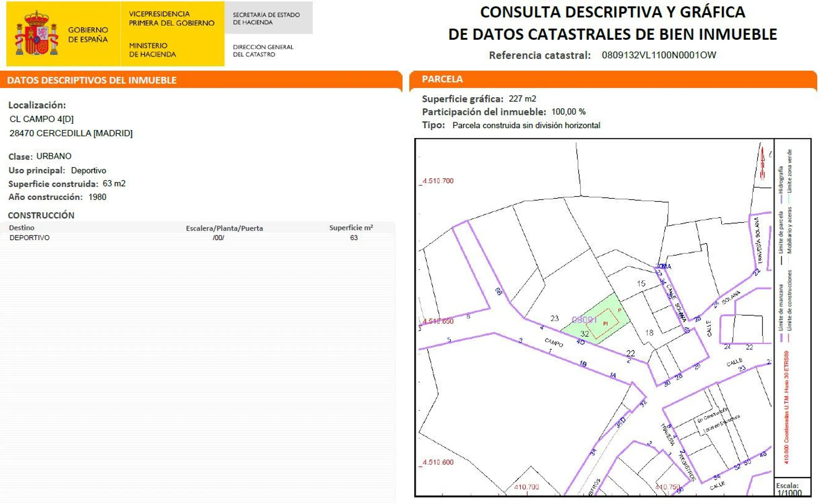Click the cadastral reference 0809132VL1100N0001OW

(659, 55)
